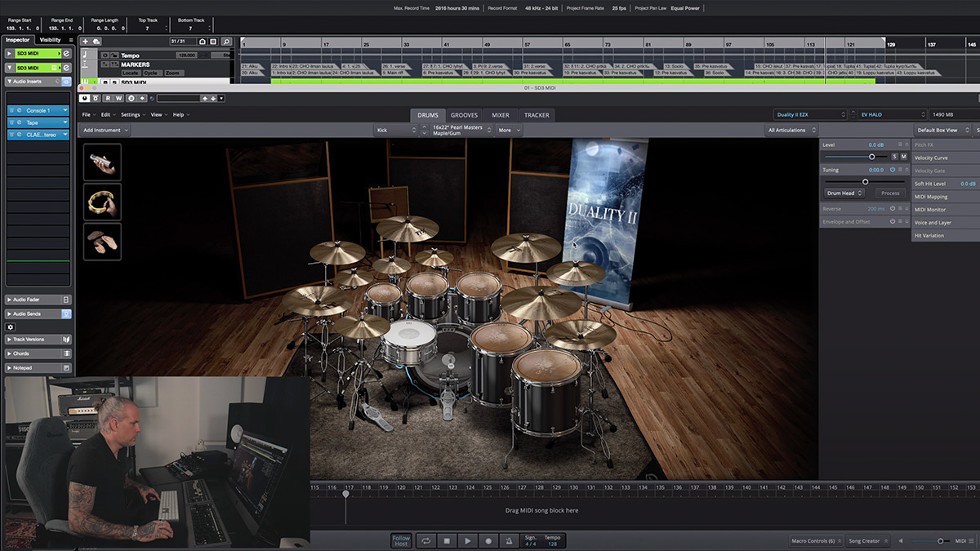
Task: Toggle the plugin activate power icon
Action: [85, 98]
